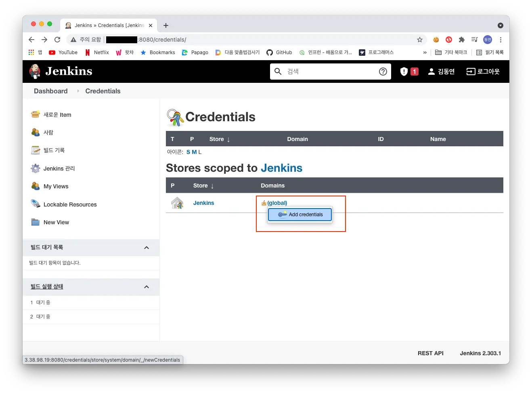The image size is (532, 394).
Task: Open 새로운 Item link
Action: pyautogui.click(x=57, y=115)
